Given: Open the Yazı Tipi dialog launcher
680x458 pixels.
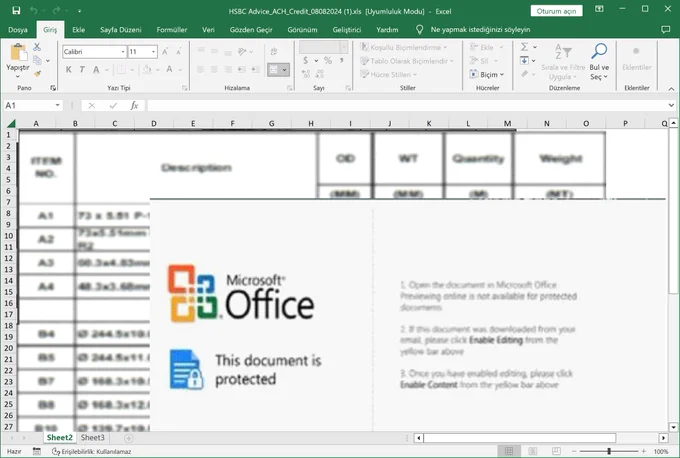Looking at the screenshot, I should pos(185,88).
